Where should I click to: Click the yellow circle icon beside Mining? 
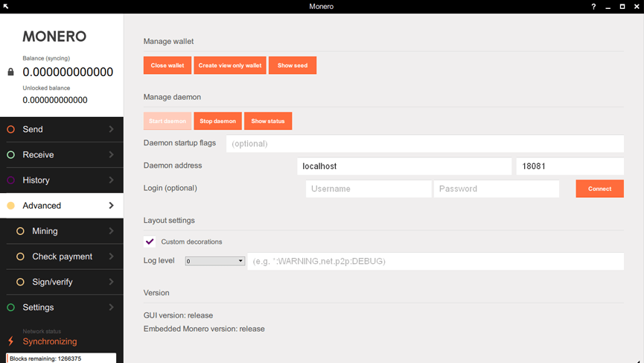point(21,231)
